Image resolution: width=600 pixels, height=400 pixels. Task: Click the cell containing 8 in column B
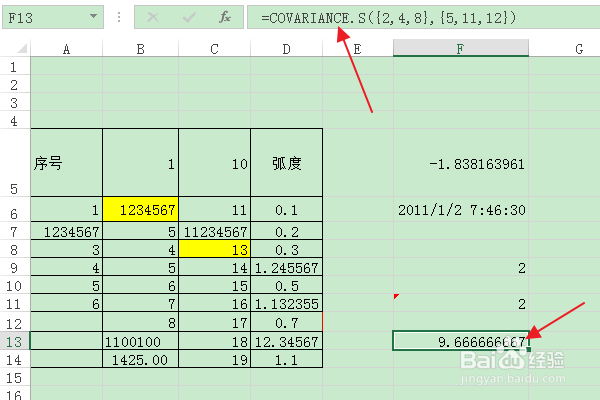(140, 322)
